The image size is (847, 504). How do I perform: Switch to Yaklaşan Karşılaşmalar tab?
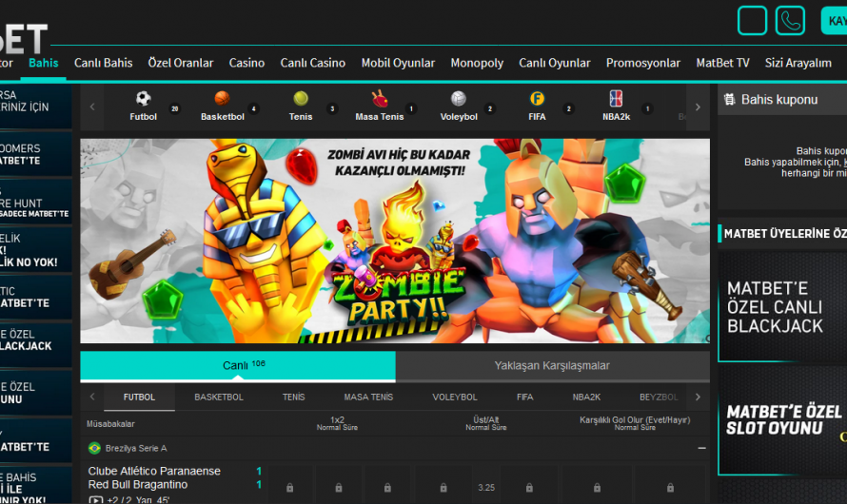click(553, 366)
